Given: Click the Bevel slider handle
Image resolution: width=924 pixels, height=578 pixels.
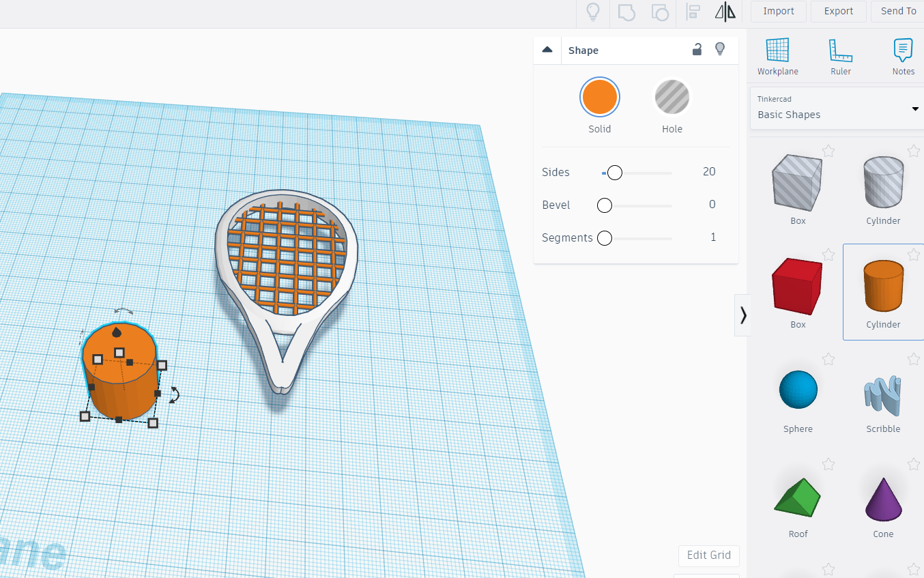Looking at the screenshot, I should tap(604, 205).
